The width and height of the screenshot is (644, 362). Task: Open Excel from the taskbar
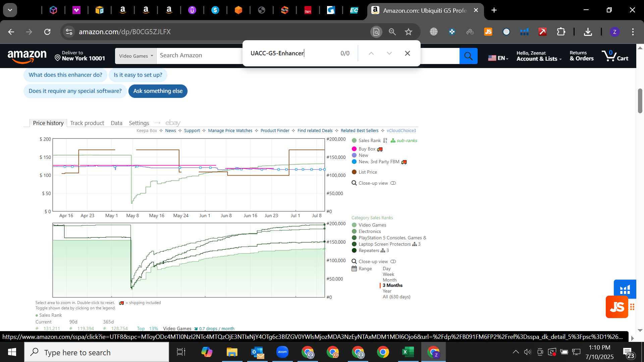408,352
